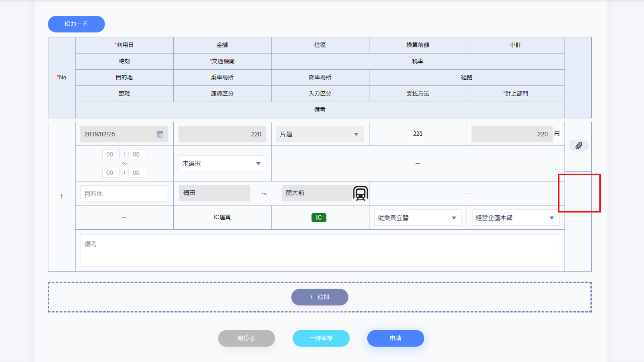Click the train route icon next to 関大前
This screenshot has width=644, height=362.
point(361,193)
